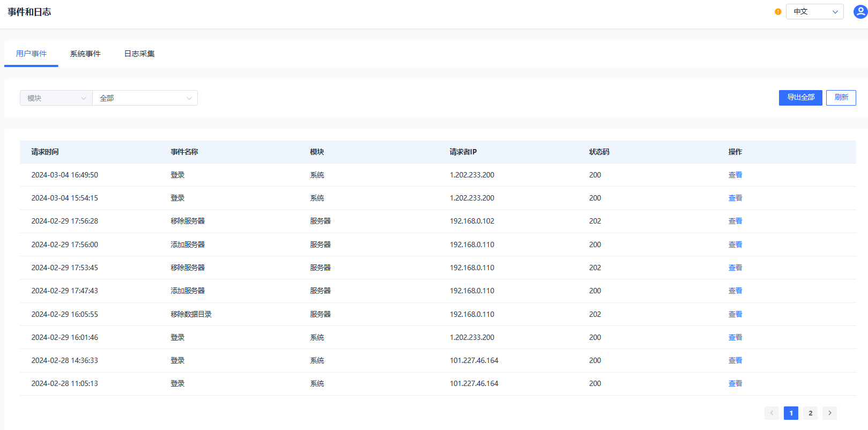The height and width of the screenshot is (430, 868).
Task: Select the 192.168.0.102 IP cell
Action: click(472, 221)
